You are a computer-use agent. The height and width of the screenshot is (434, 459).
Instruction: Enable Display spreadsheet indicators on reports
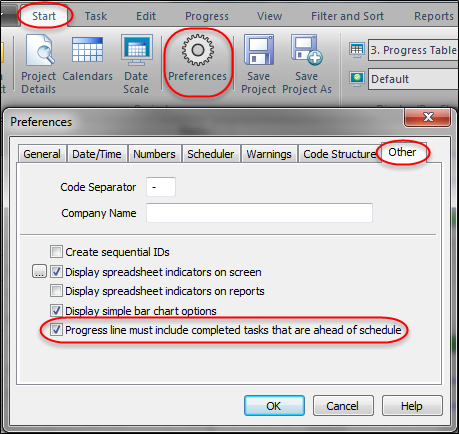(x=56, y=291)
